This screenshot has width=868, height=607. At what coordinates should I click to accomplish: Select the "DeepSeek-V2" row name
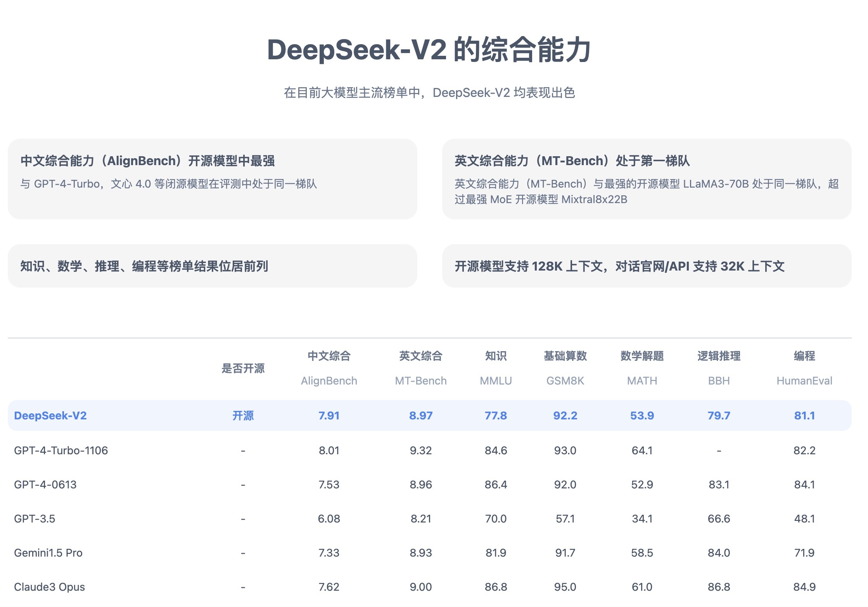click(50, 416)
